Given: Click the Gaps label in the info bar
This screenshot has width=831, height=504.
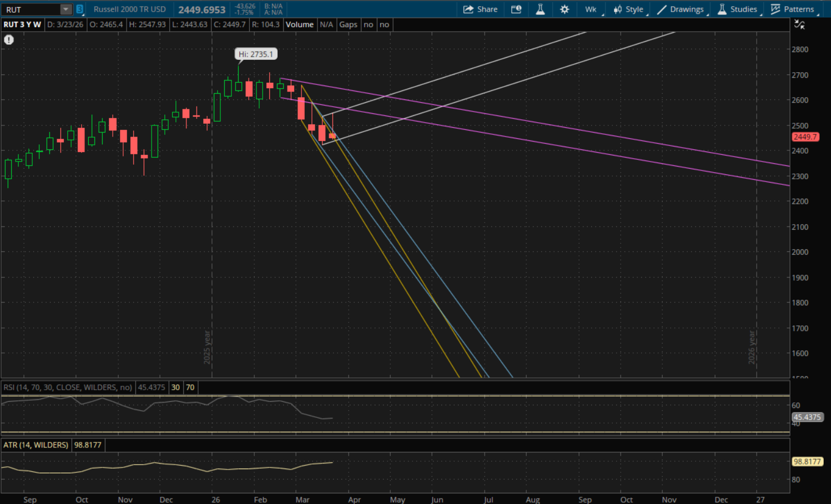Looking at the screenshot, I should pos(348,24).
